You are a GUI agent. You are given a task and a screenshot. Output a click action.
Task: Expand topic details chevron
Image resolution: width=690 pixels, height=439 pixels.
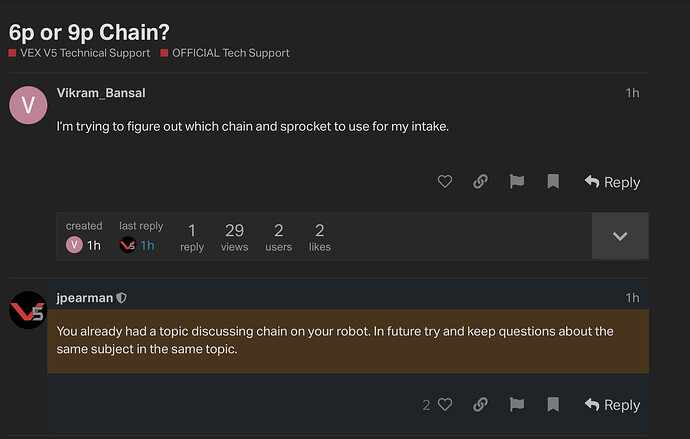click(620, 236)
